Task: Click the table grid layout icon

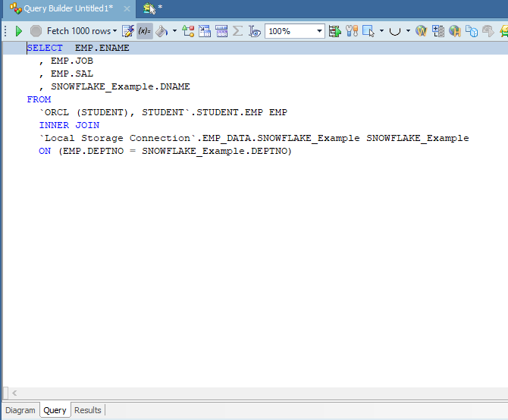Action: (221, 31)
